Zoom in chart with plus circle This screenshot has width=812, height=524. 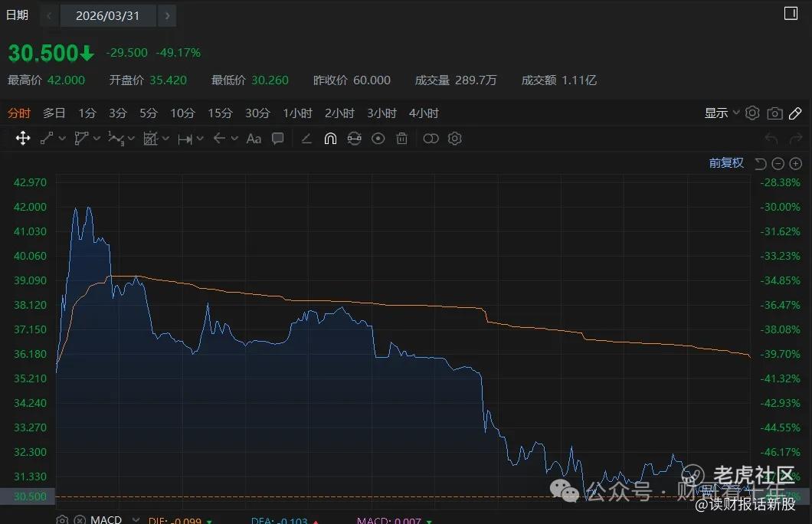click(795, 164)
